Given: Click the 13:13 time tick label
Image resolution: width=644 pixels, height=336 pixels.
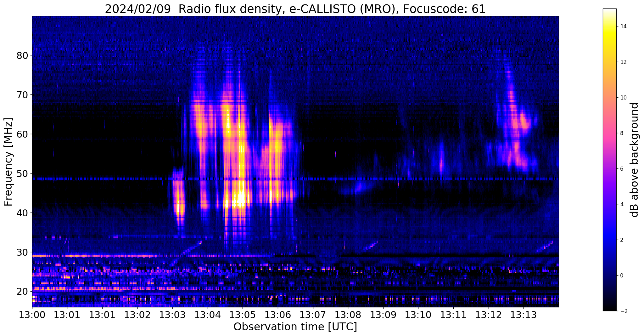Looking at the screenshot, I should tap(524, 315).
